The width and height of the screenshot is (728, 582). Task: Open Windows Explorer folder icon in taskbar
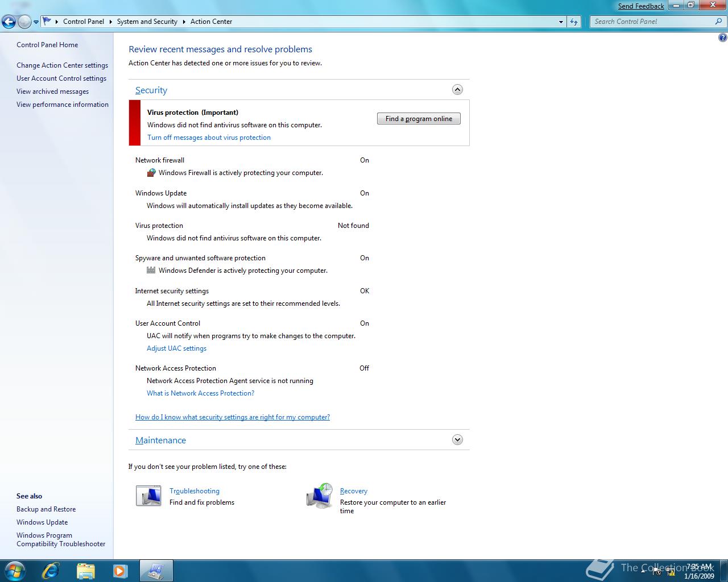pyautogui.click(x=85, y=571)
